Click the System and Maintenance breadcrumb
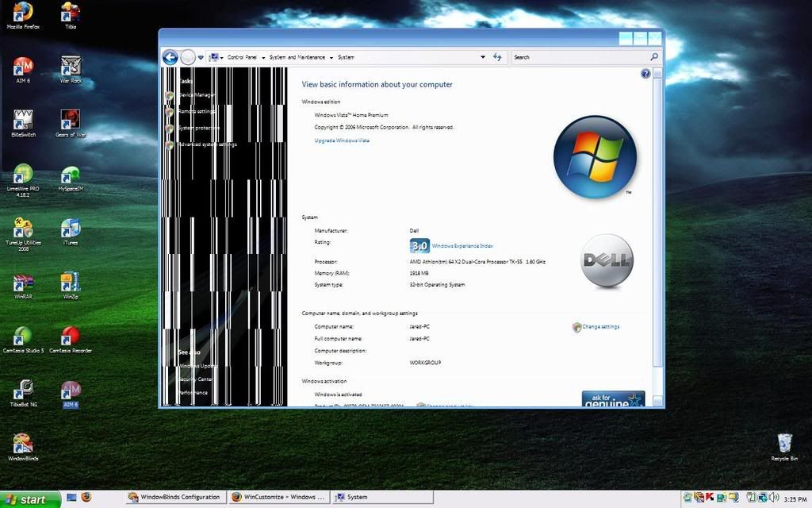The height and width of the screenshot is (508, 812). click(x=297, y=57)
